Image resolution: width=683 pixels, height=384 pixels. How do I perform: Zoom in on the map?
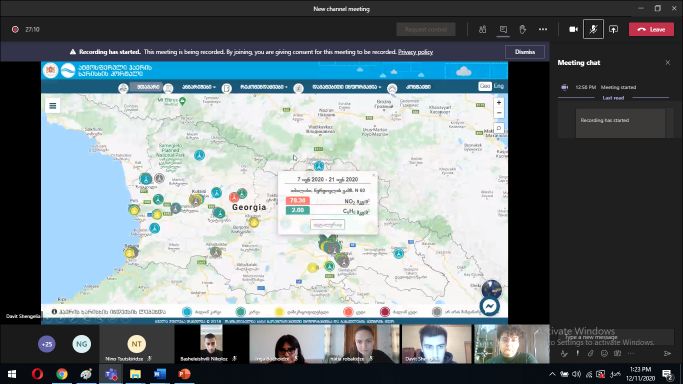pyautogui.click(x=499, y=103)
